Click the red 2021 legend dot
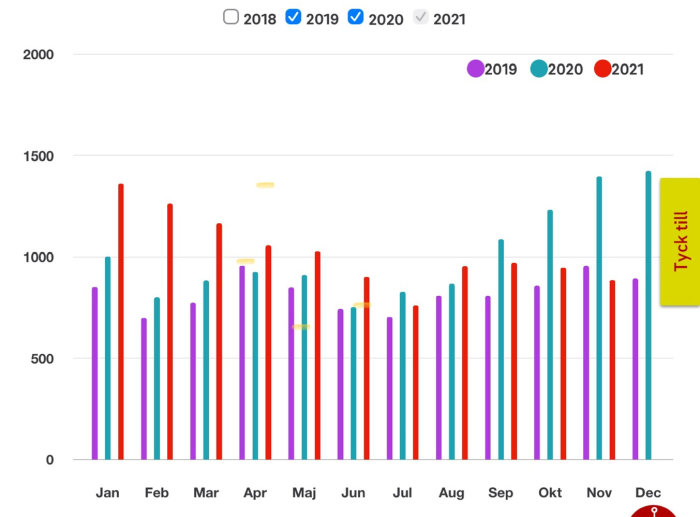This screenshot has height=517, width=700. (x=602, y=69)
